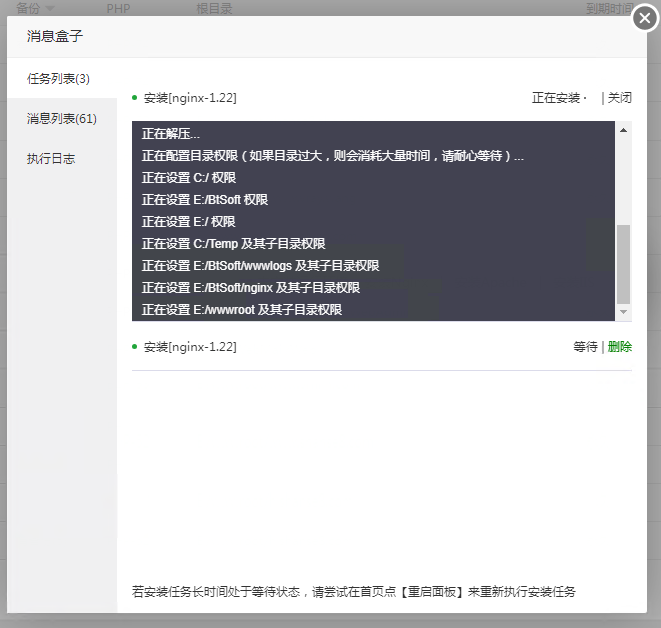This screenshot has width=661, height=628.
Task: Click the log scrollbar up arrow
Action: pyautogui.click(x=623, y=130)
